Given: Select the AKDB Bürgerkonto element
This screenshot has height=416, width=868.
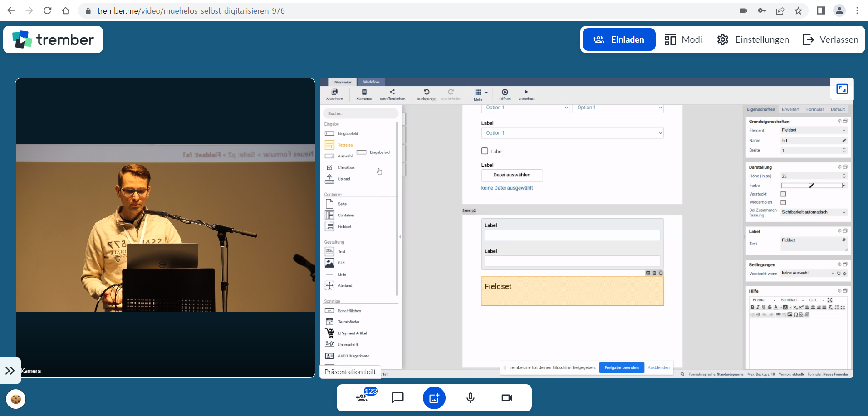Looking at the screenshot, I should coord(348,356).
